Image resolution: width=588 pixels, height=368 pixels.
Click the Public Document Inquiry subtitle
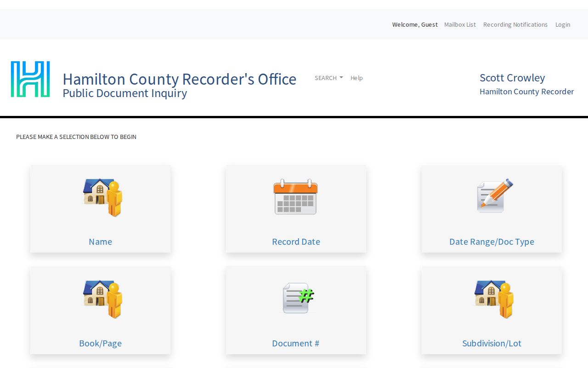125,93
